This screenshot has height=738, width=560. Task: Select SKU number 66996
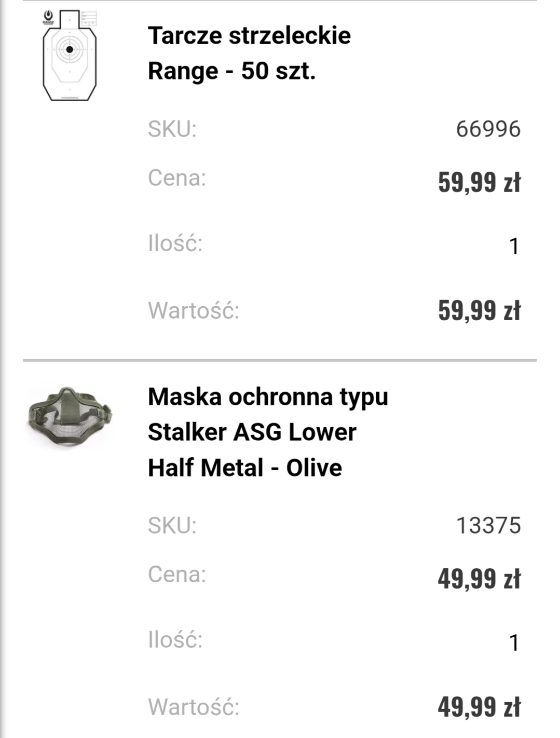pyautogui.click(x=488, y=129)
